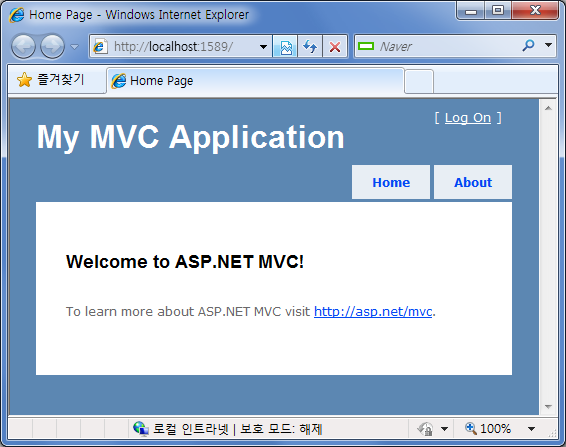Refresh the page with the arrows icon
Image resolution: width=566 pixels, height=447 pixels.
coord(310,46)
